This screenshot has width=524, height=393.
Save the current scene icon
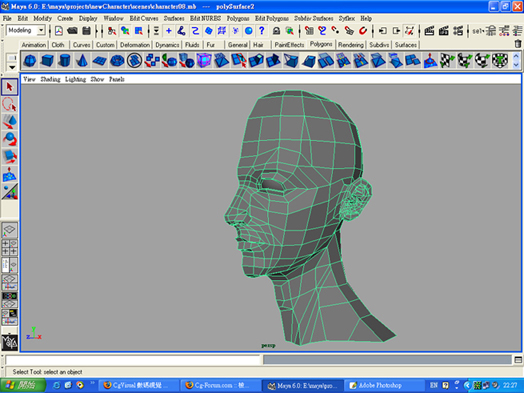[86, 31]
